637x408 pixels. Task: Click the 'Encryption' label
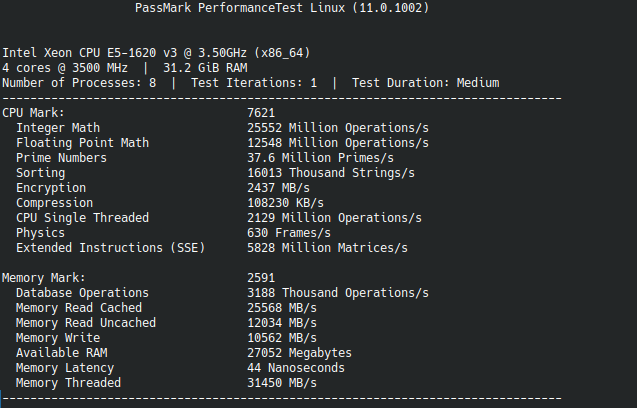point(51,188)
